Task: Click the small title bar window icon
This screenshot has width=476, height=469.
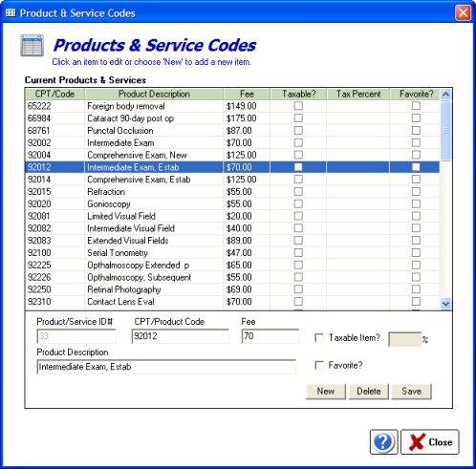Action: (11, 12)
